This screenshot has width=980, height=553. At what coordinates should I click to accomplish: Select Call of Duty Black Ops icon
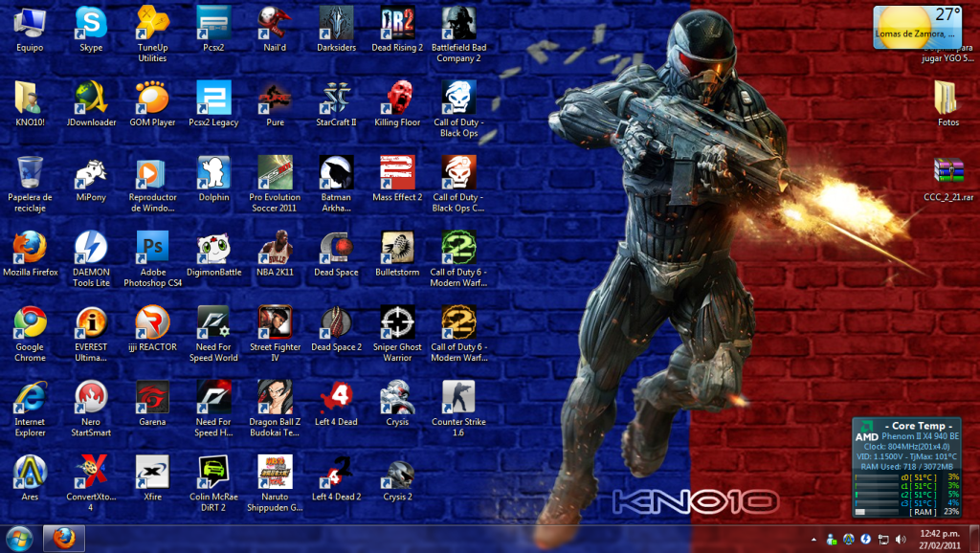click(458, 109)
